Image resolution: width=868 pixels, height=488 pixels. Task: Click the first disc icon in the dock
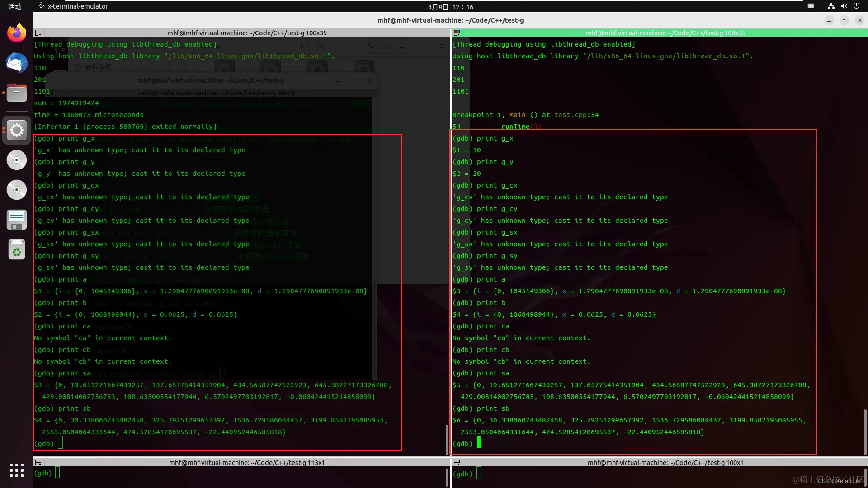point(17,160)
